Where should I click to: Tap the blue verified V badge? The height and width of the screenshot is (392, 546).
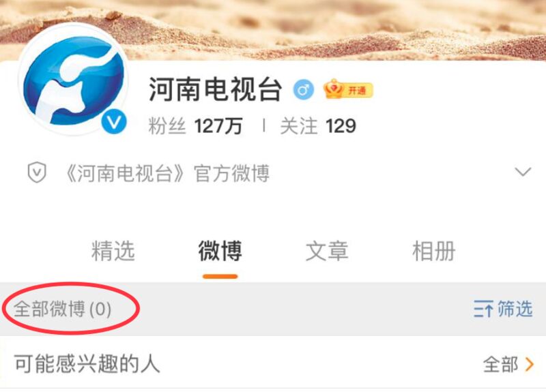[x=114, y=122]
